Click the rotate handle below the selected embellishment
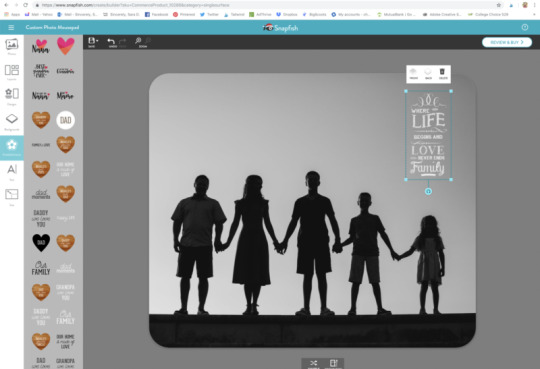Image resolution: width=540 pixels, height=369 pixels. point(428,191)
